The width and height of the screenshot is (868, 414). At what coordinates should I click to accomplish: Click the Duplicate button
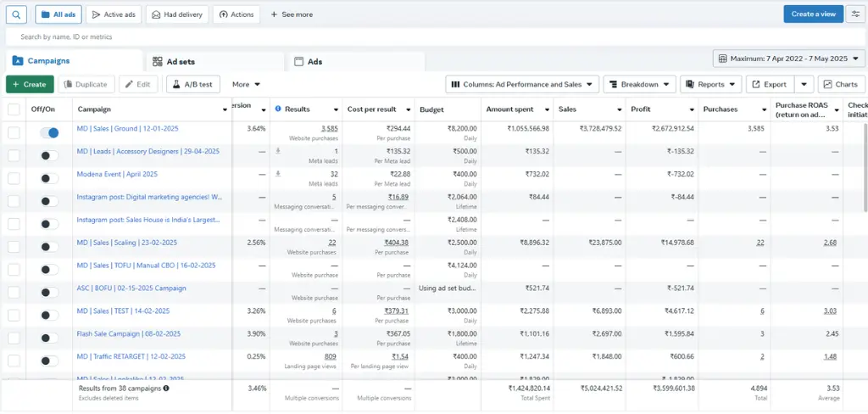pyautogui.click(x=86, y=84)
